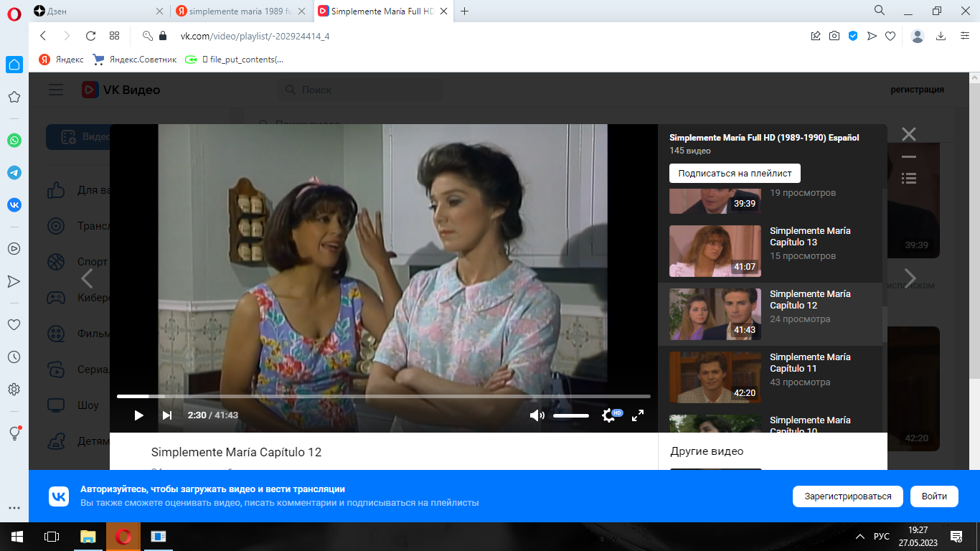Screen dimensions: 980x551
Task: Open browser downloads icon
Action: pos(941,36)
